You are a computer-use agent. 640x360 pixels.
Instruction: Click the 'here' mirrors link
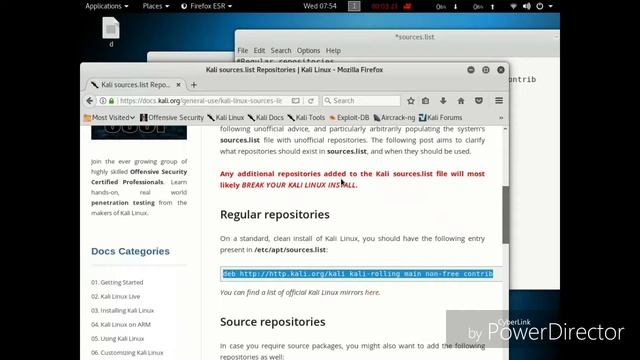coord(371,292)
